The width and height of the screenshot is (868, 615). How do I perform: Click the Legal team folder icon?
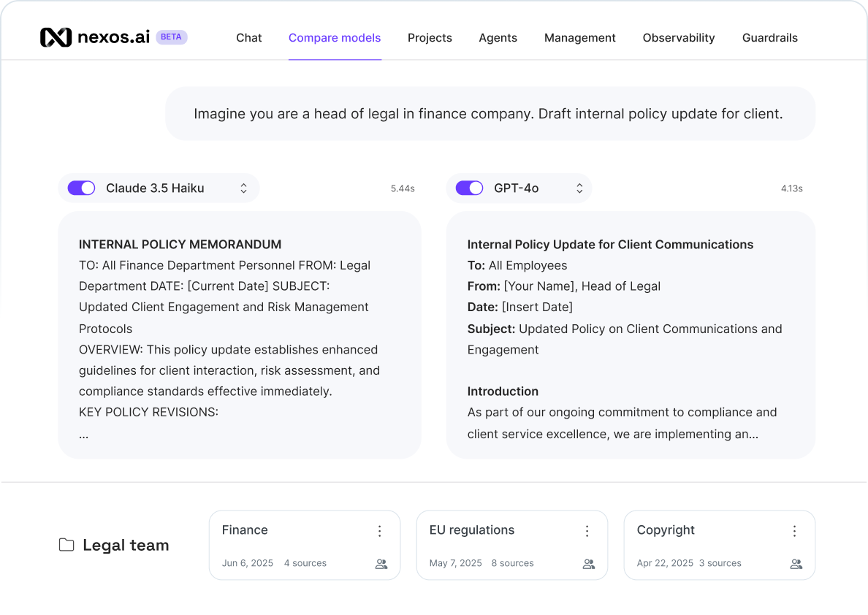tap(66, 545)
